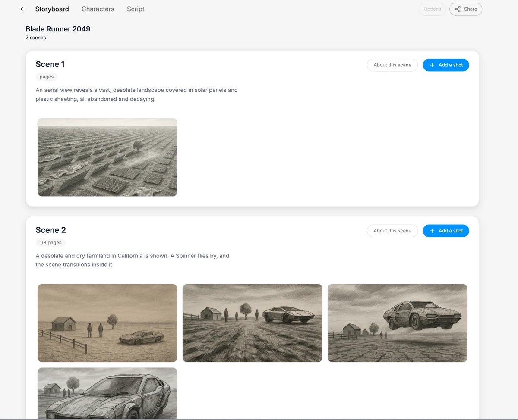
Task: Select the blurred road shot with car
Action: coord(253,323)
